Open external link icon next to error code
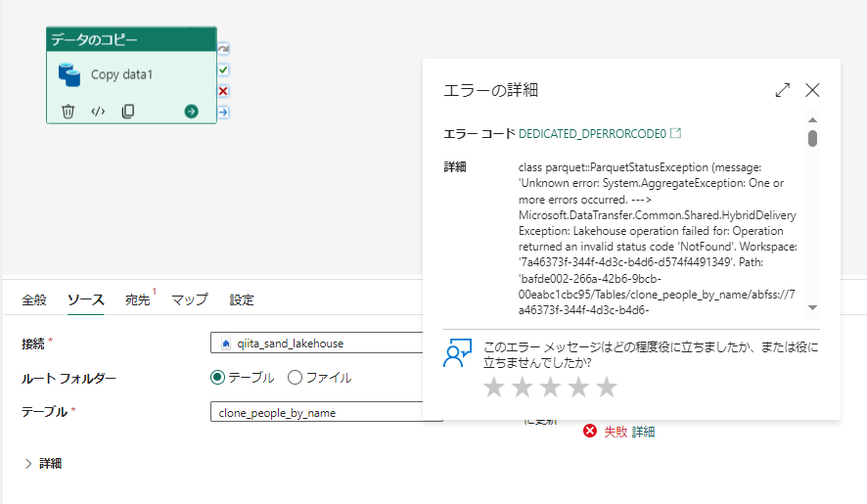 (x=675, y=133)
